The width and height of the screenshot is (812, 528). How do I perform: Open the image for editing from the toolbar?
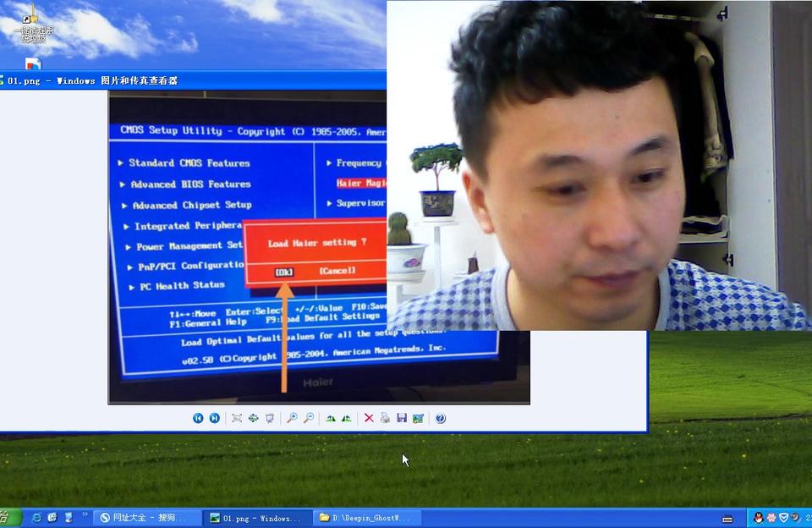[419, 418]
